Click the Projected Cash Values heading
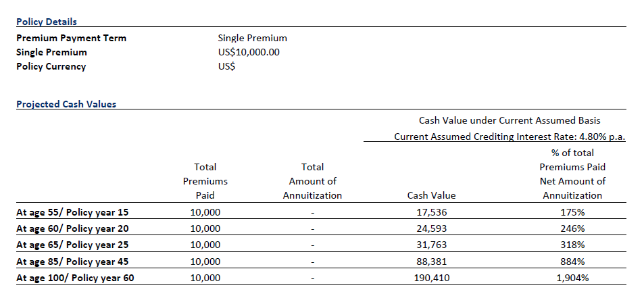Screen dimensions: 644x296 (66, 104)
